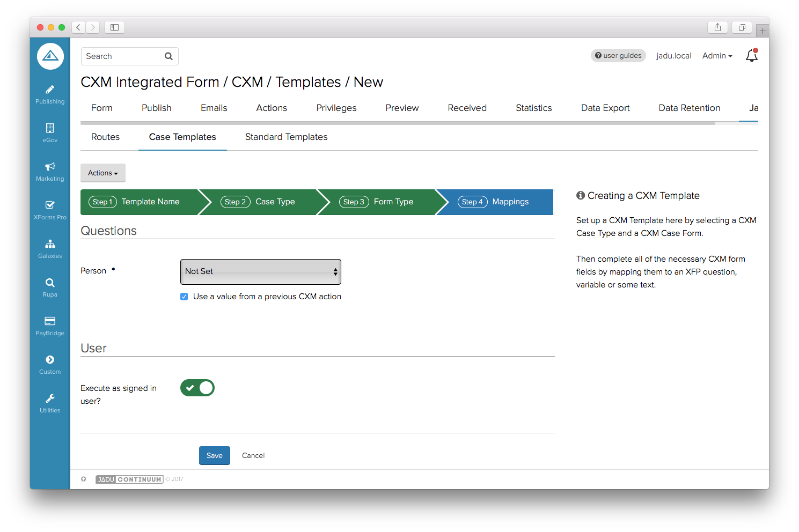The width and height of the screenshot is (799, 532).
Task: Go back to Step 2 Case Type
Action: pyautogui.click(x=258, y=202)
